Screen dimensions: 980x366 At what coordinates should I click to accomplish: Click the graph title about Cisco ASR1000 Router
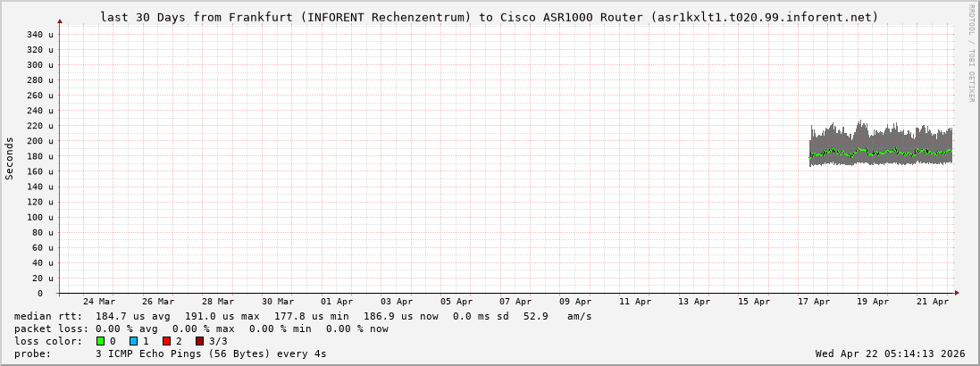(490, 17)
